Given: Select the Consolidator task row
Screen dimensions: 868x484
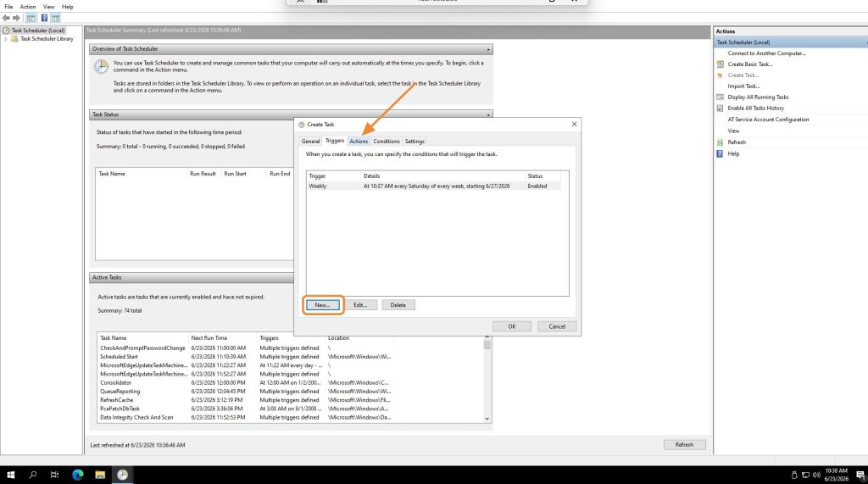Looking at the screenshot, I should (291, 382).
